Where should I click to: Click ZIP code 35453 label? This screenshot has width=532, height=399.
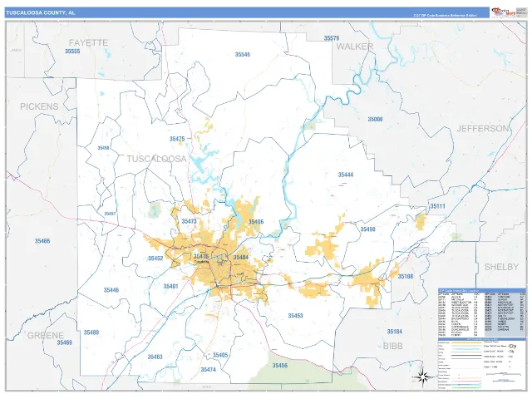(x=296, y=316)
